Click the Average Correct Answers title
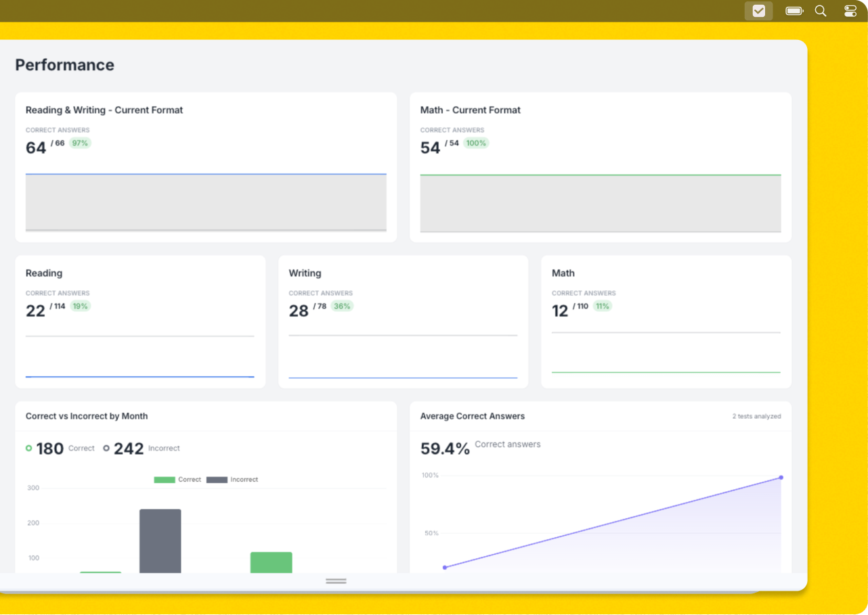 pos(472,416)
